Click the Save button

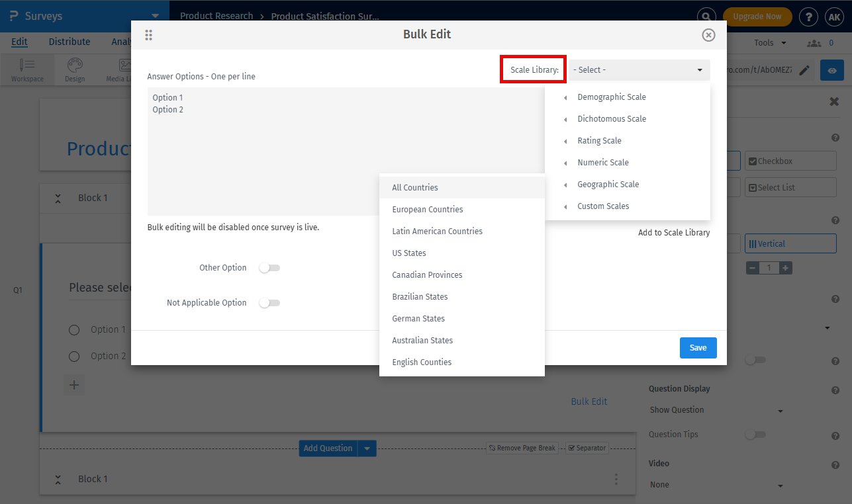[698, 348]
